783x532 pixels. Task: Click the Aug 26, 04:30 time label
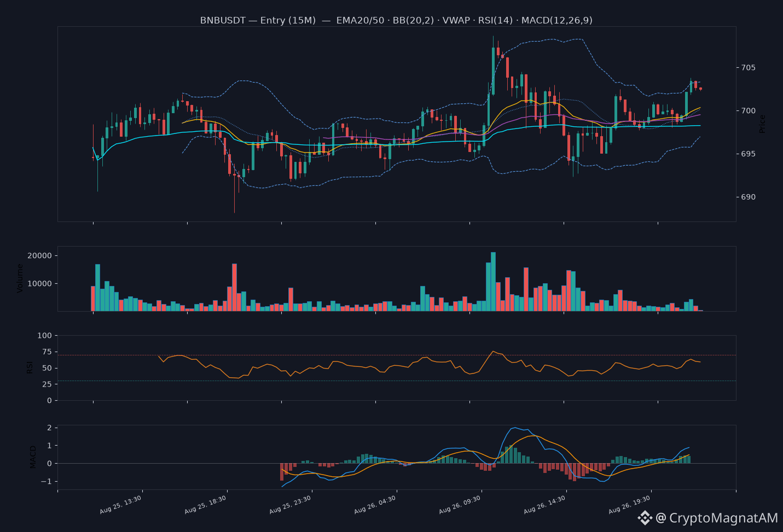375,505
